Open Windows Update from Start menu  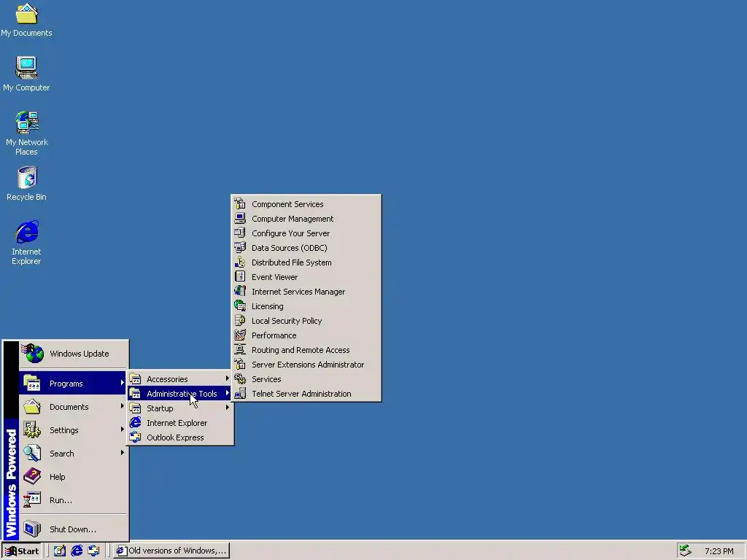pos(74,354)
